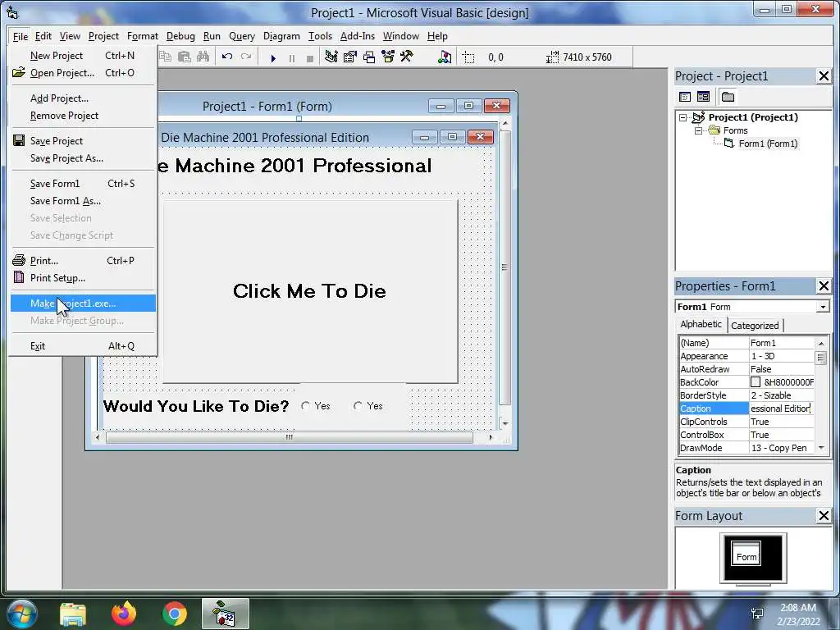
Task: Click the Copy icon in the toolbar
Action: tap(166, 57)
